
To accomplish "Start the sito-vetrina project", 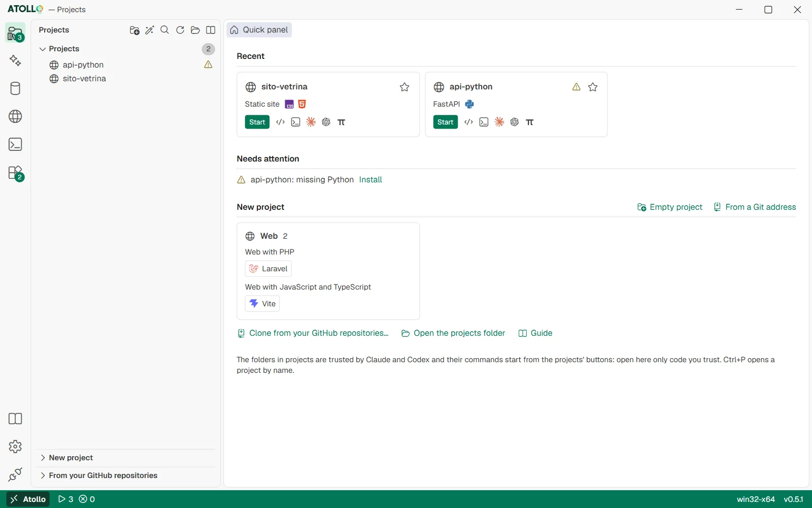I will pyautogui.click(x=257, y=122).
